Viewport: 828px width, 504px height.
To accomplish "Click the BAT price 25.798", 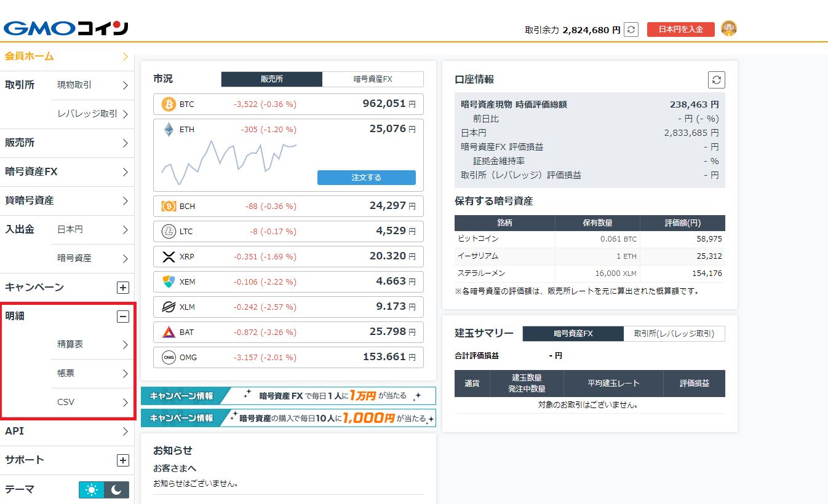I will [x=393, y=332].
